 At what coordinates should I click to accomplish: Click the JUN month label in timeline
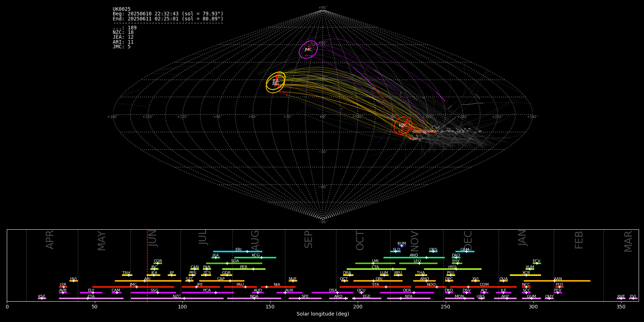click(x=153, y=238)
